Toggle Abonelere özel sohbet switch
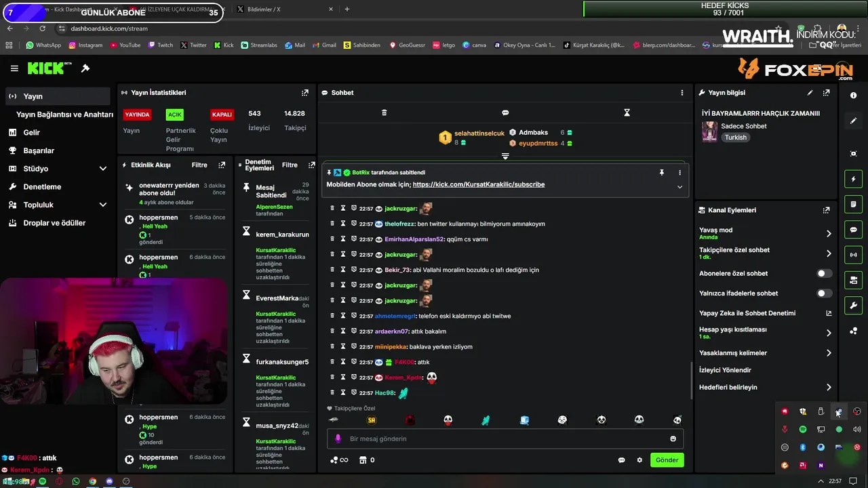 point(824,273)
